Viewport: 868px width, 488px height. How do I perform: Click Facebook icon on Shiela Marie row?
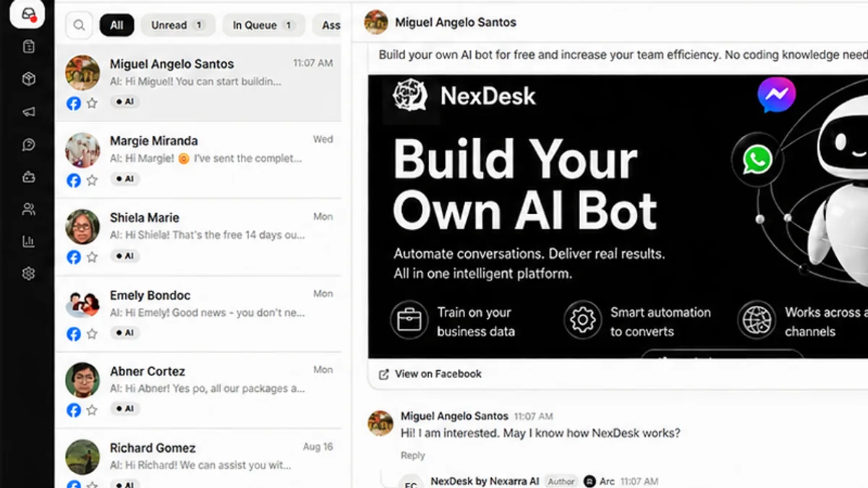point(73,257)
